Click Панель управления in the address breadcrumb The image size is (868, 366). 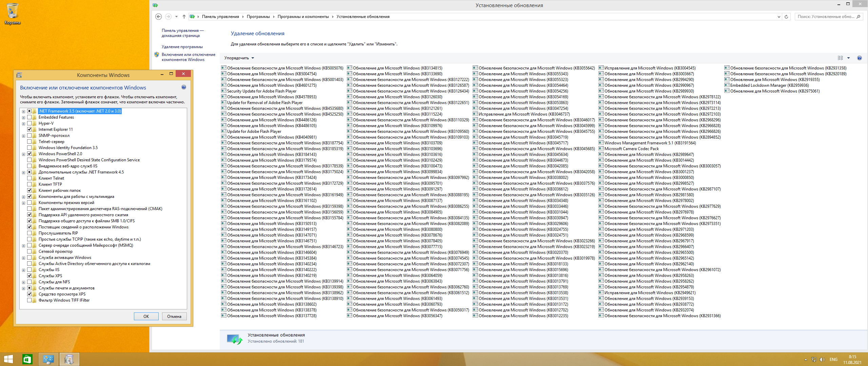click(220, 17)
